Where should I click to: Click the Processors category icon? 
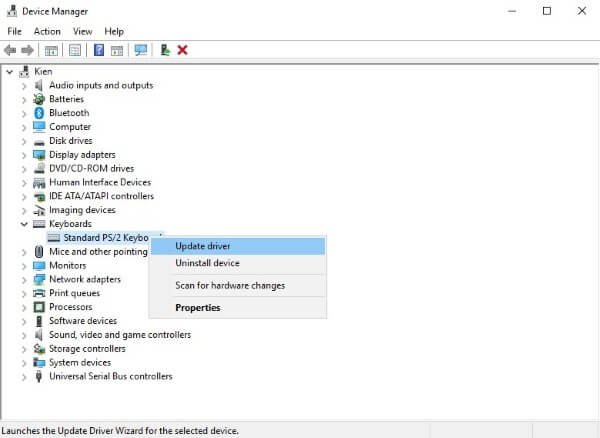tap(40, 307)
